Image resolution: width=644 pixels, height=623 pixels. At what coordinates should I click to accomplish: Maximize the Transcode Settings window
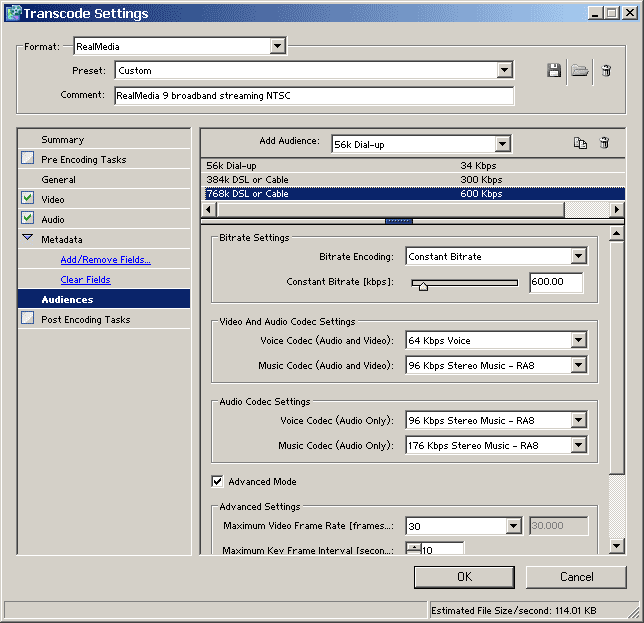pos(612,13)
